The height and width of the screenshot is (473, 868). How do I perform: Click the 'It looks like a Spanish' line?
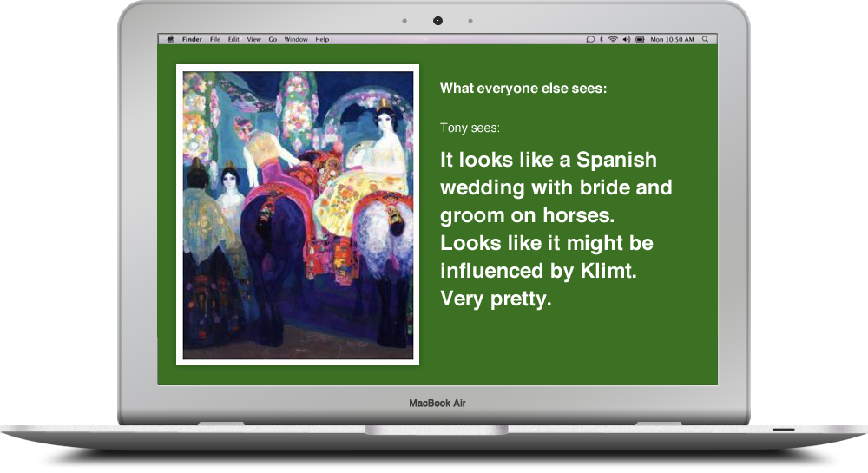point(549,160)
